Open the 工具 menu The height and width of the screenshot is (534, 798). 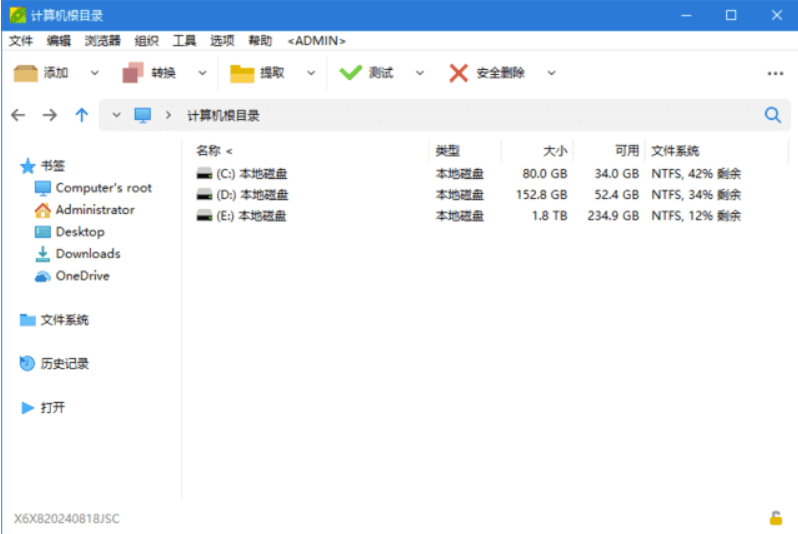tap(184, 41)
